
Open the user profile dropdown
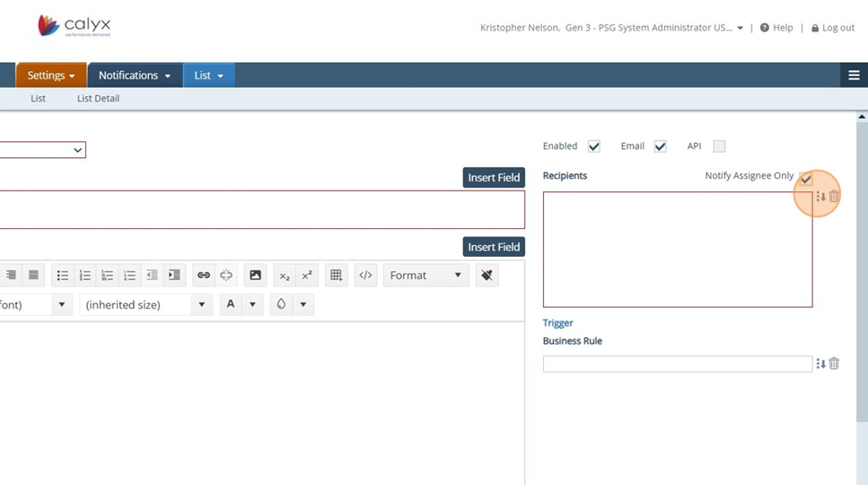[740, 28]
